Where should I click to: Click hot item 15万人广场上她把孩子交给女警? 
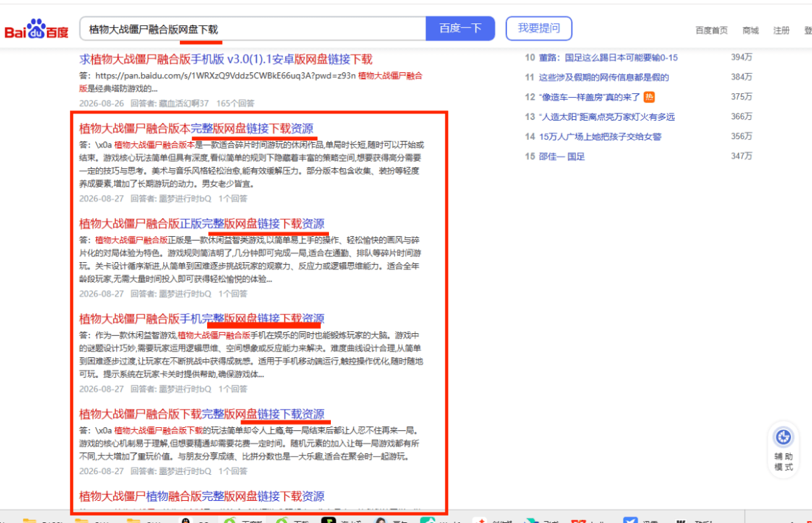(600, 137)
